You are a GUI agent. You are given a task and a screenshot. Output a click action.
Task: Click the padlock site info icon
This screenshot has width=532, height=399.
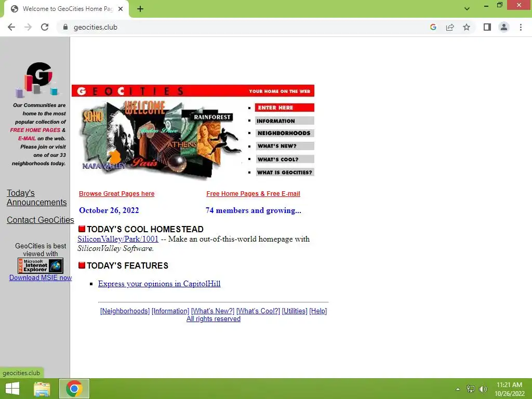tap(65, 27)
